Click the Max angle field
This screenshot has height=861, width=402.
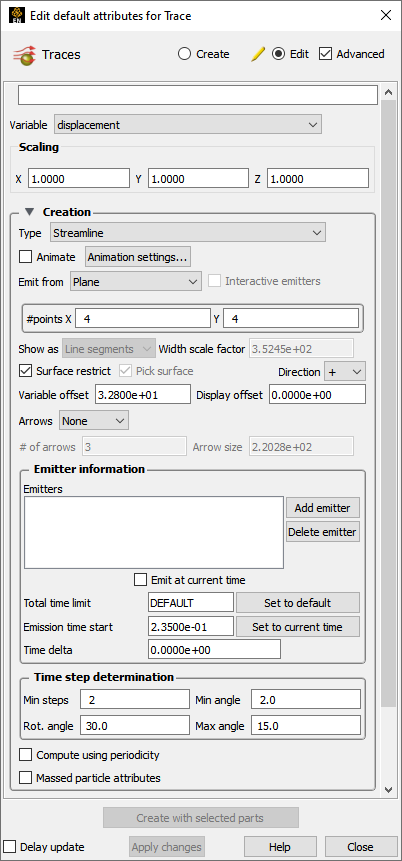click(x=306, y=725)
